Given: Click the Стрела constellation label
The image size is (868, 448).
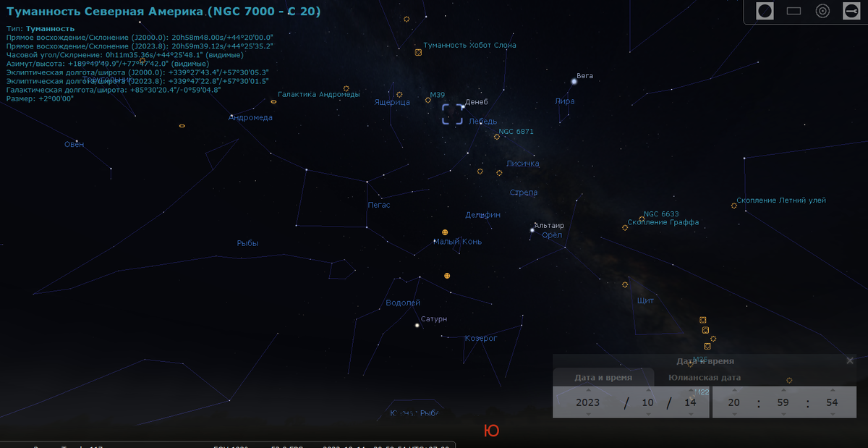Looking at the screenshot, I should tap(524, 193).
